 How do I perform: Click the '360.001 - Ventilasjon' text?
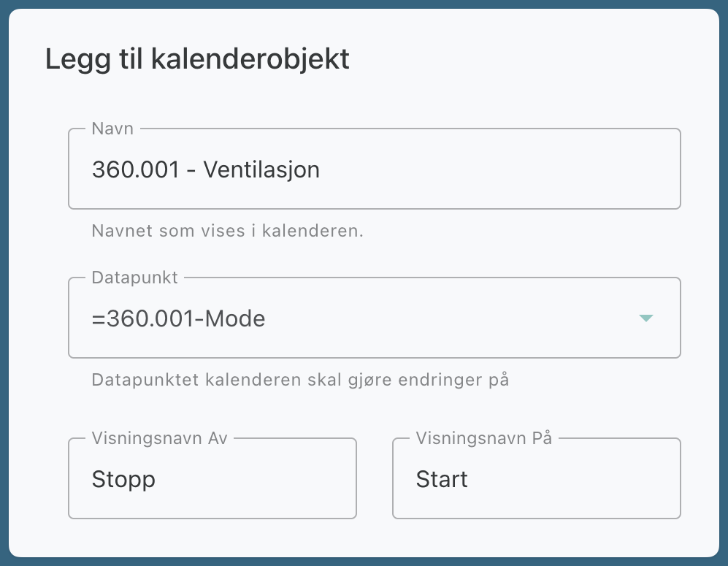tap(206, 170)
